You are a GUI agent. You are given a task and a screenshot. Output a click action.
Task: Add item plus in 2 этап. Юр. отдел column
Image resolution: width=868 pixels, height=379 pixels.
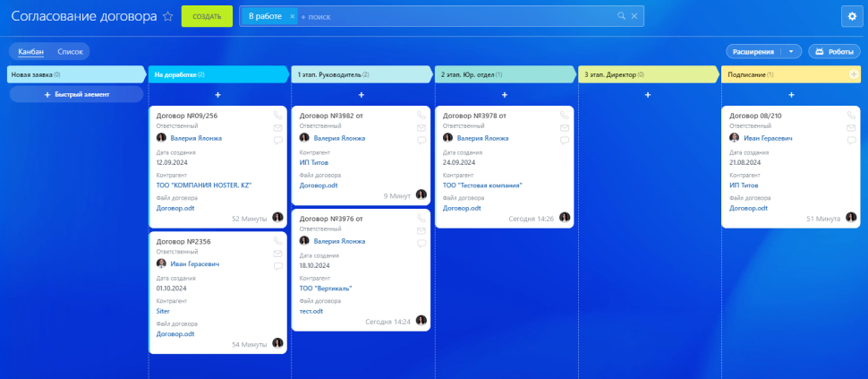tap(505, 95)
